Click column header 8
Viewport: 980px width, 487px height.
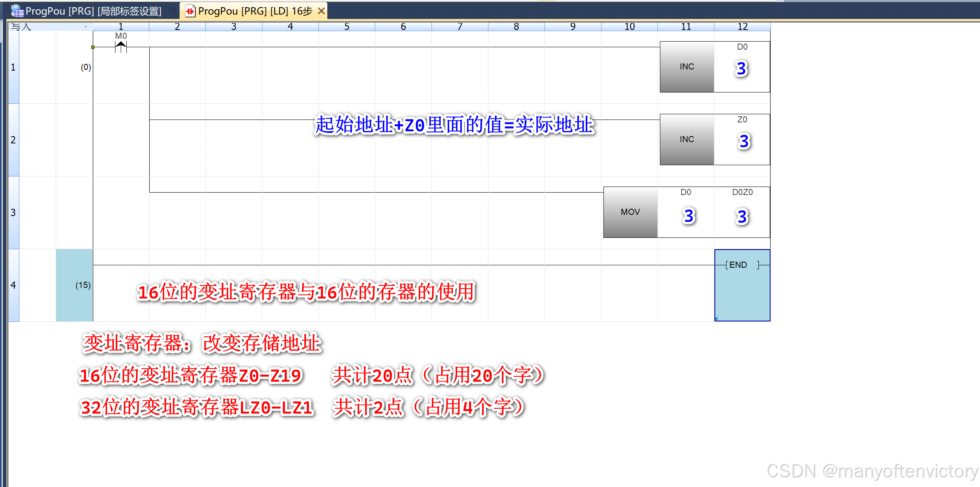click(516, 27)
